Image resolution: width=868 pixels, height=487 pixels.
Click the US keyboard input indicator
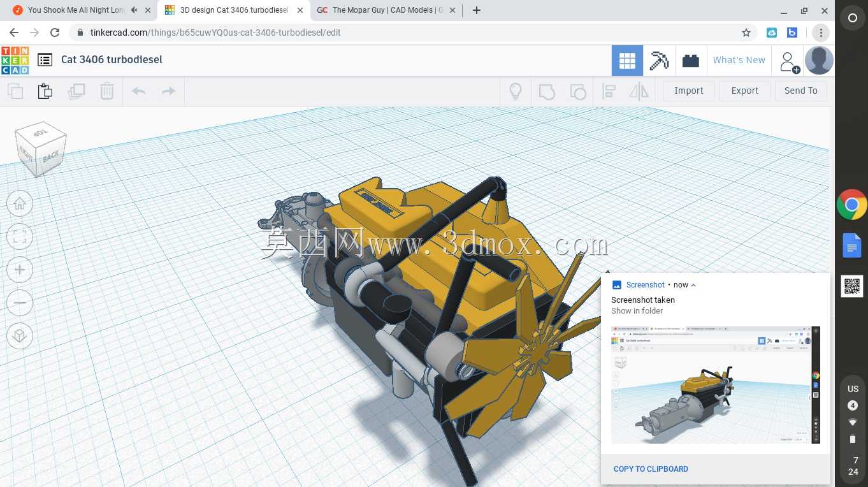click(x=853, y=389)
